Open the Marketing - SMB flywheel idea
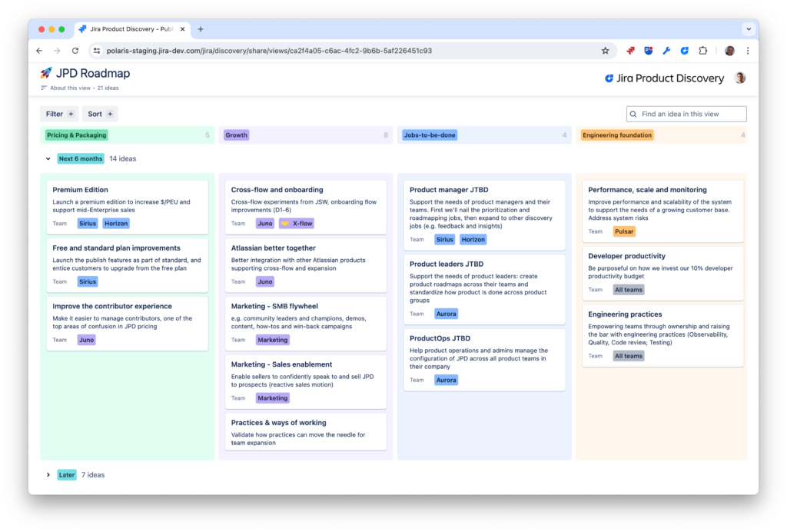This screenshot has height=532, width=787. click(306, 324)
